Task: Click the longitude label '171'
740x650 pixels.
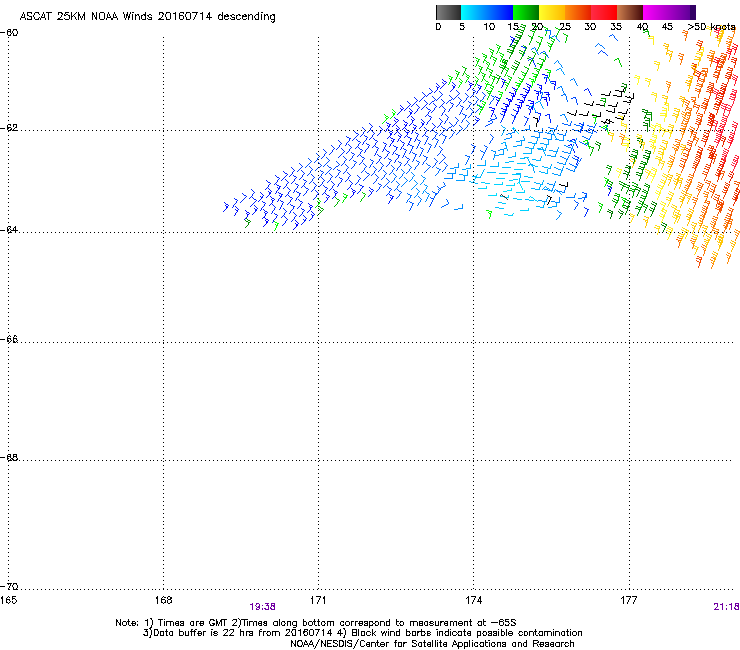Action: tap(318, 600)
